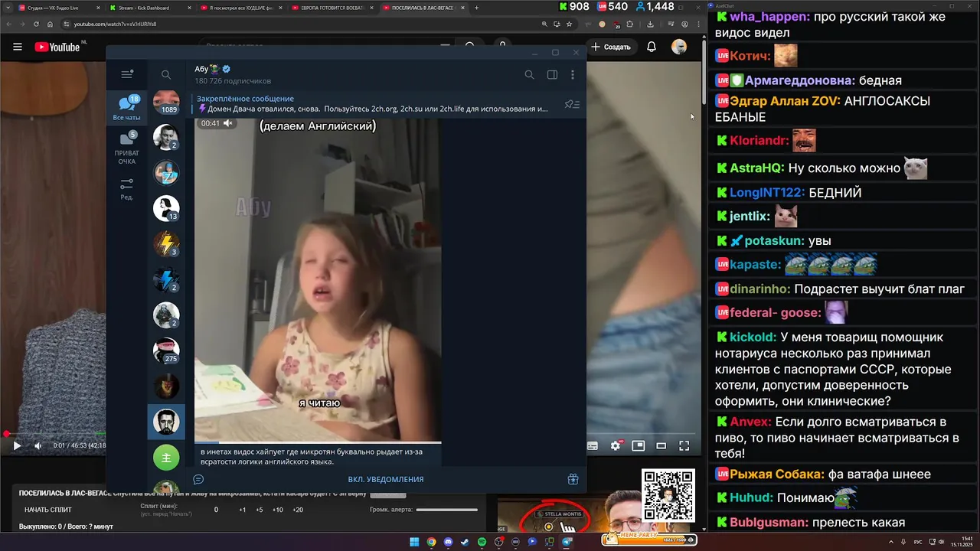The height and width of the screenshot is (551, 980).
Task: Open Chrome from taskbar
Action: click(431, 542)
